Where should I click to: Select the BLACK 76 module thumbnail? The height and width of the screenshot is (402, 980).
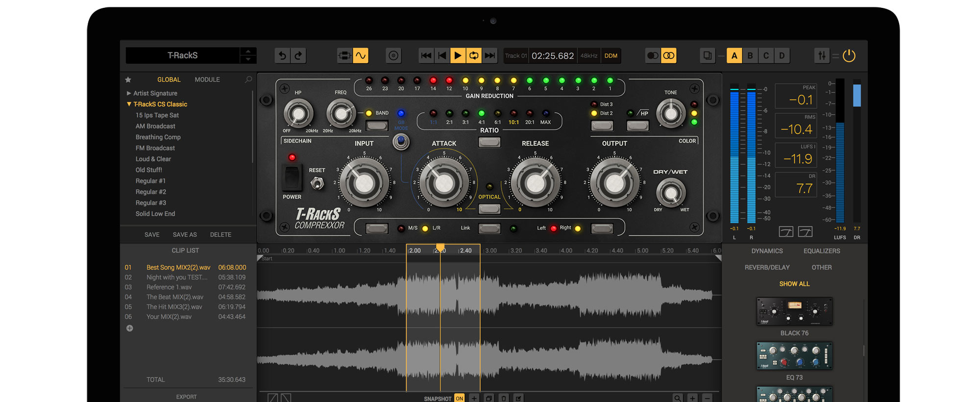(794, 311)
